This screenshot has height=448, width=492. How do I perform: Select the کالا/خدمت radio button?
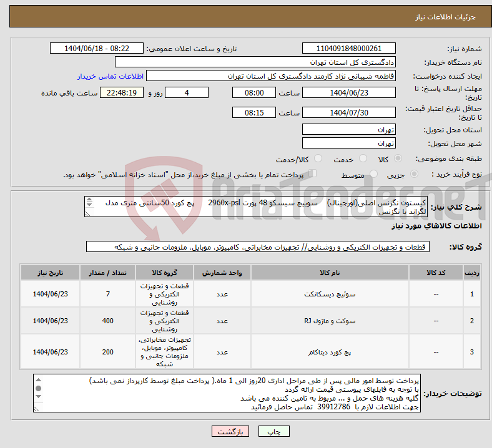click(318, 158)
